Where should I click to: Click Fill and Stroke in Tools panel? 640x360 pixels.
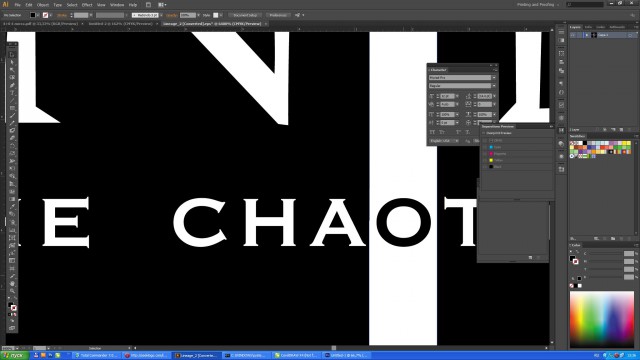tap(13, 306)
